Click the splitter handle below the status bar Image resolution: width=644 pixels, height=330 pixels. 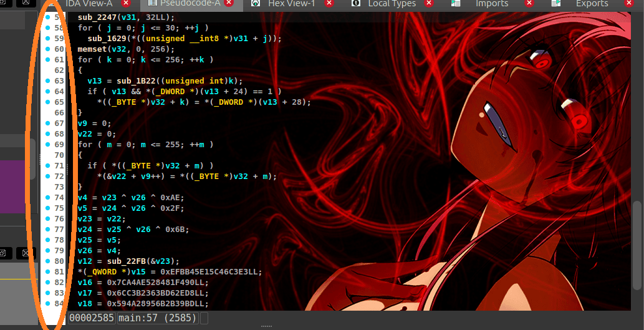click(267, 326)
